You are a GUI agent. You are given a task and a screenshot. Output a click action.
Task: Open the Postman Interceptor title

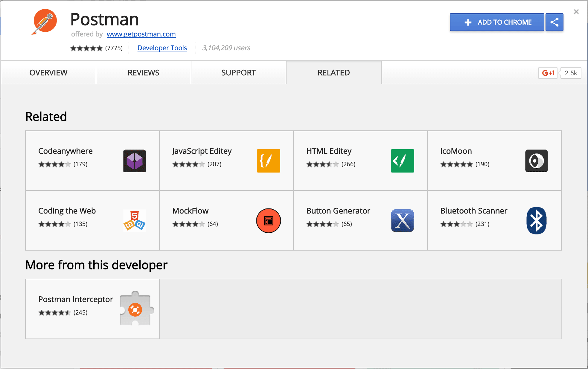tap(76, 299)
